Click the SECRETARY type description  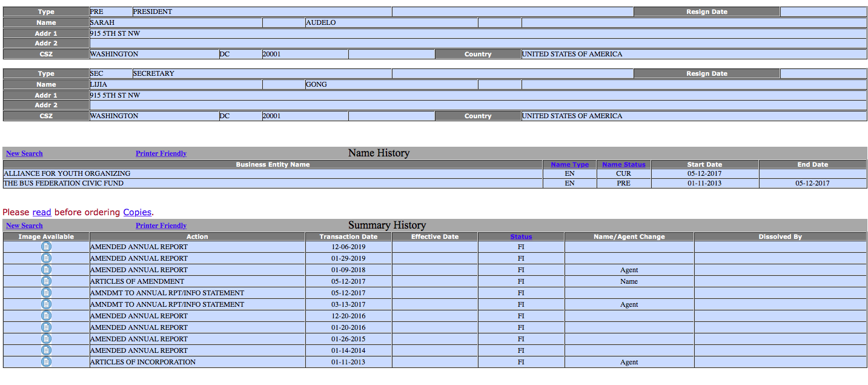[154, 73]
